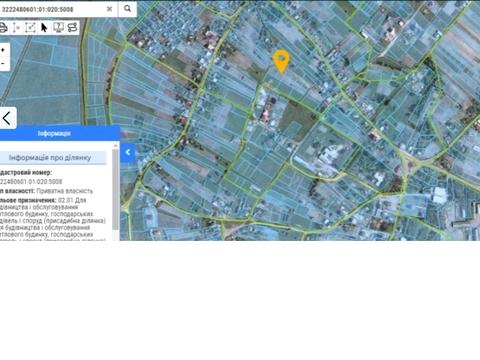Viewport: 480px width, 360px height.
Task: Select the measure area tool
Action: [x=30, y=28]
